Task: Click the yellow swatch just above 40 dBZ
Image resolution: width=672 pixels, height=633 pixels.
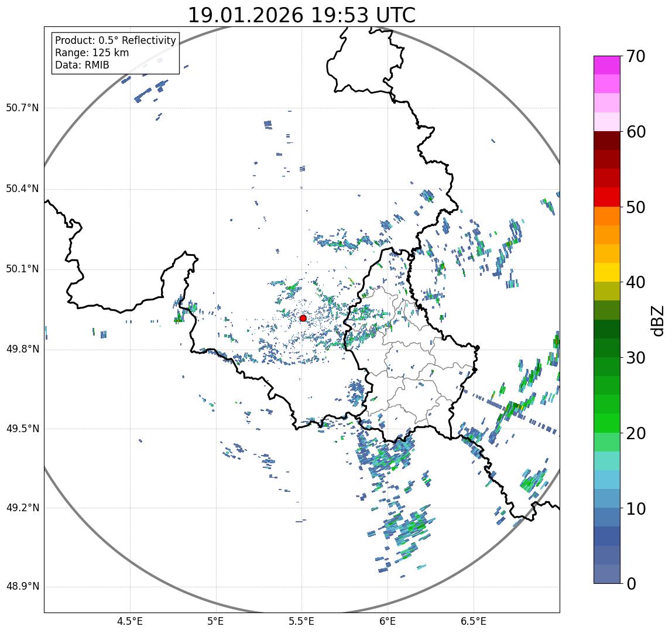Action: pos(607,273)
